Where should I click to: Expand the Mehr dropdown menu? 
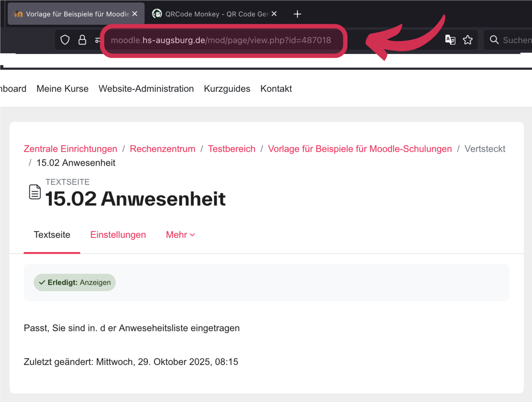click(x=180, y=235)
